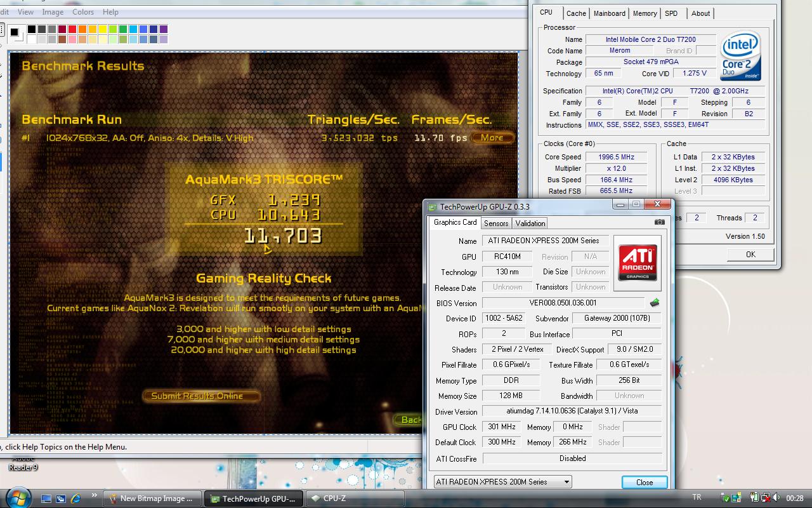Click the Memory Size 128 MB field
812x508 pixels.
point(511,396)
